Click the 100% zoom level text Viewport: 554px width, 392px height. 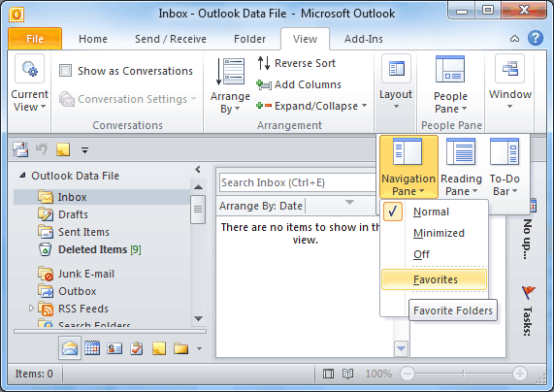coord(378,374)
